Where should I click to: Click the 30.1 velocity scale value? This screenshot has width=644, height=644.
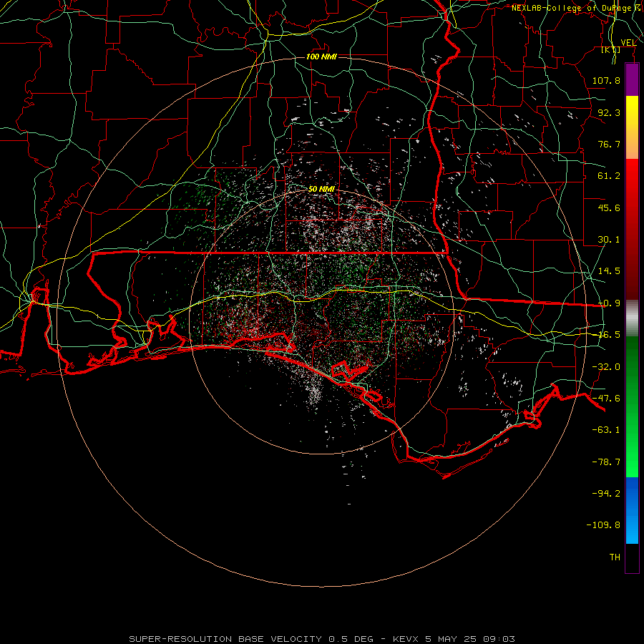click(x=609, y=240)
